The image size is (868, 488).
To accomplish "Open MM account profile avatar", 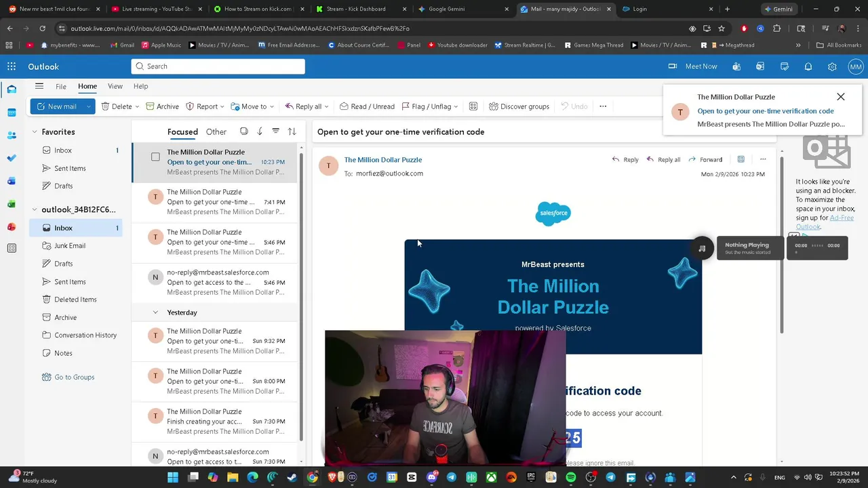I will click(x=855, y=66).
